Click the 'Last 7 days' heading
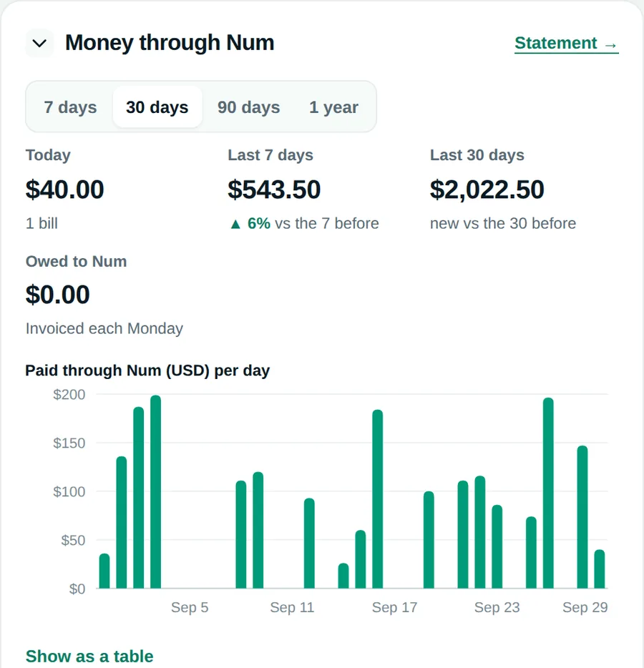The width and height of the screenshot is (644, 668). (x=270, y=155)
